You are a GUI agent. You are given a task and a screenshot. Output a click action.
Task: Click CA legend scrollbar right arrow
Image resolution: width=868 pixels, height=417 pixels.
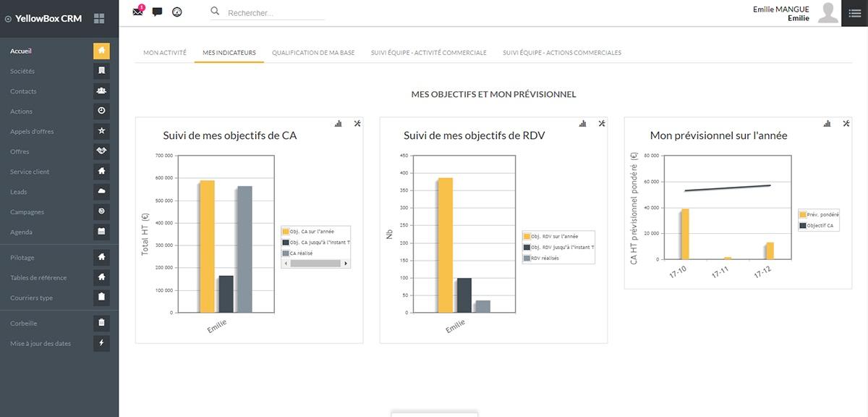pos(345,264)
